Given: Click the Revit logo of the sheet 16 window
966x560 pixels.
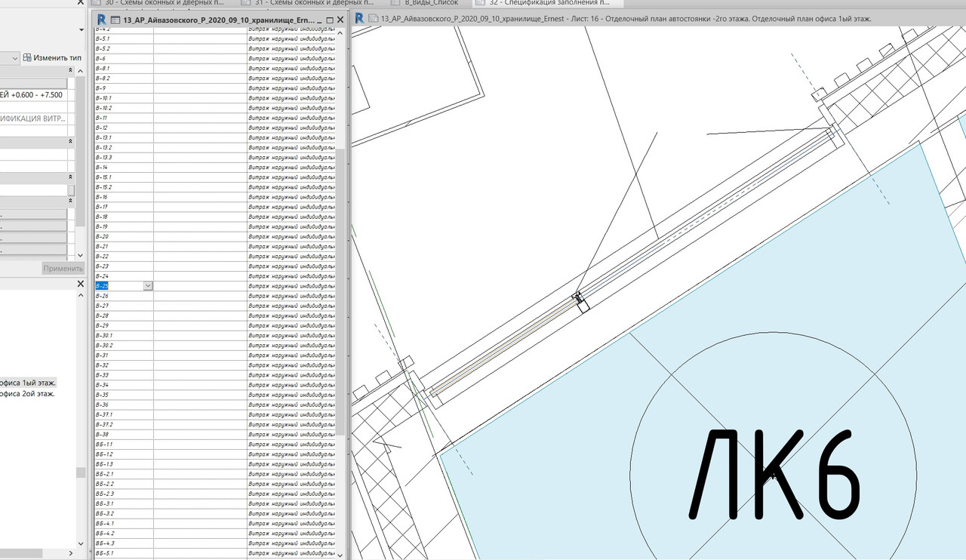Looking at the screenshot, I should tap(360, 18).
